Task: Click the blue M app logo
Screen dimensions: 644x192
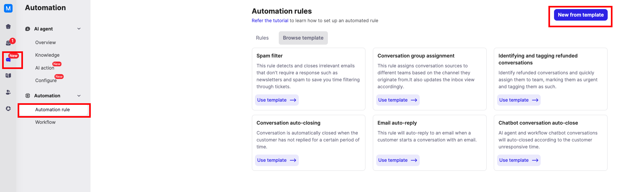Action: coord(8,8)
